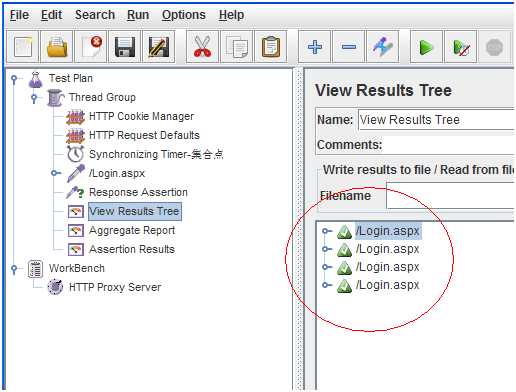The width and height of the screenshot is (516, 392).
Task: Click the HTTP Request Defaults icon
Action: (76, 136)
